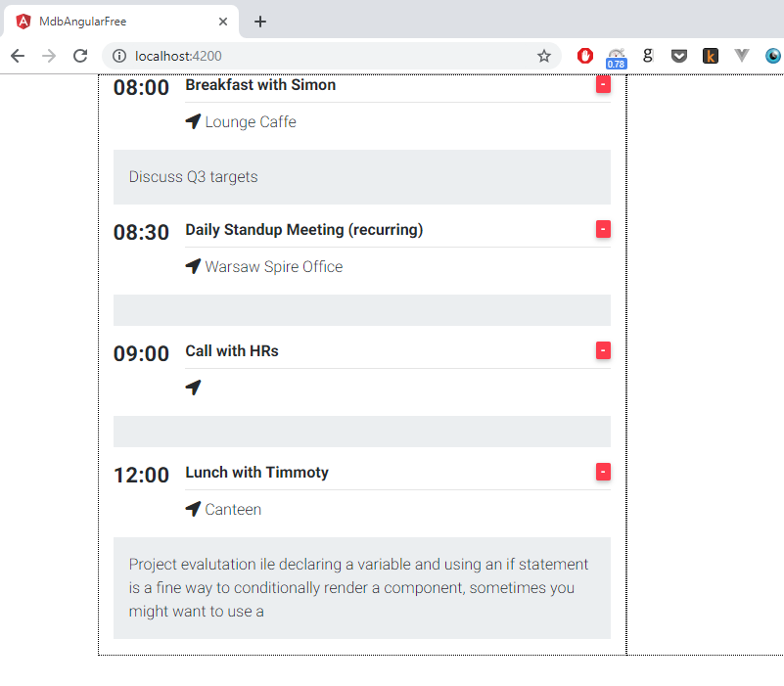Open the Pocket extension

(679, 56)
